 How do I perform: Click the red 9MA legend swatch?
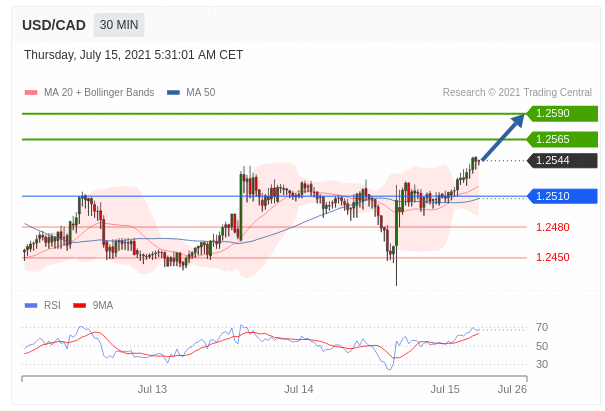pyautogui.click(x=79, y=305)
